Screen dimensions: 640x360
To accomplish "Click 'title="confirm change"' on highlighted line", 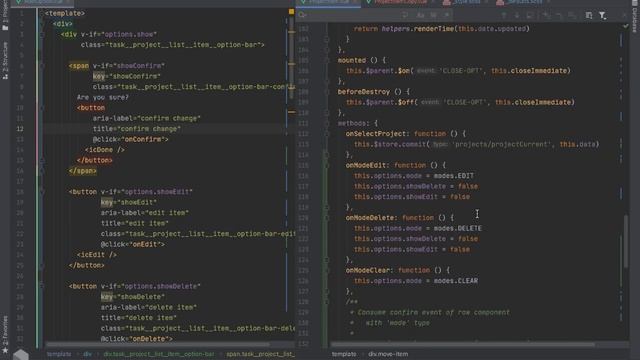I will pyautogui.click(x=136, y=129).
